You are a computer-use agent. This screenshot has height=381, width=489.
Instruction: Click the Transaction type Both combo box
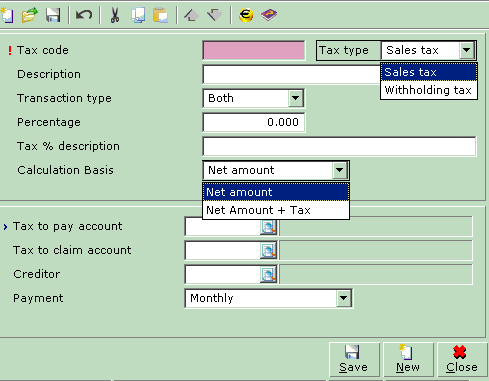click(253, 98)
